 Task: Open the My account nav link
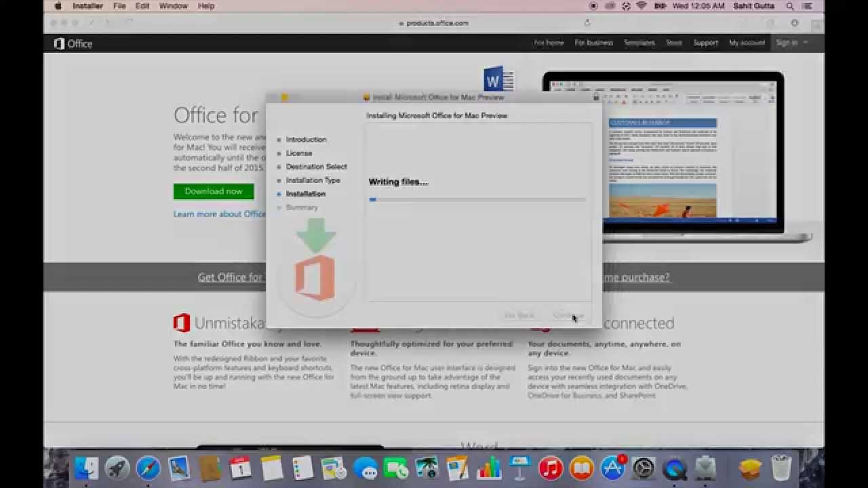[x=747, y=43]
